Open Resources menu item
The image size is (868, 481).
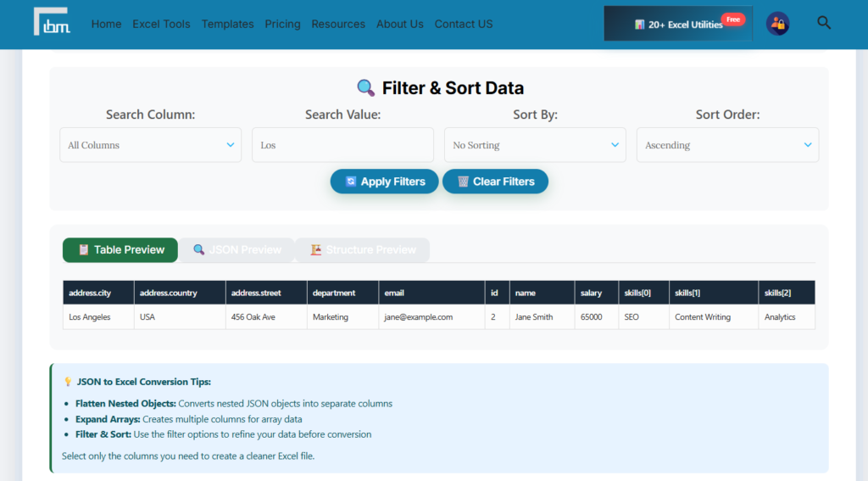click(338, 24)
